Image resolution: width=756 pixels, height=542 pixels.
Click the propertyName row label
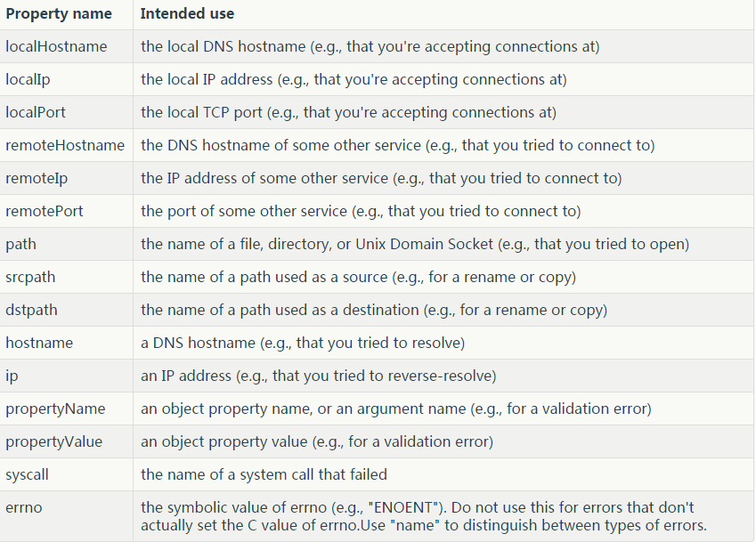point(55,409)
